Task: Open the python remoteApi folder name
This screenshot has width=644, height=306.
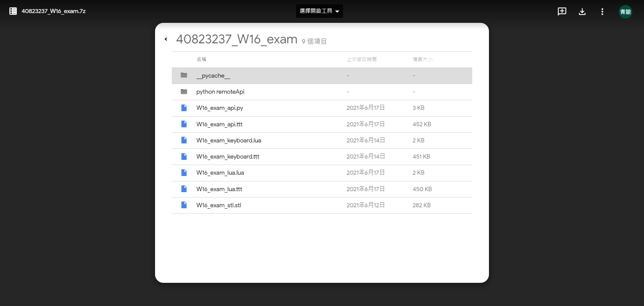Action: coord(220,92)
